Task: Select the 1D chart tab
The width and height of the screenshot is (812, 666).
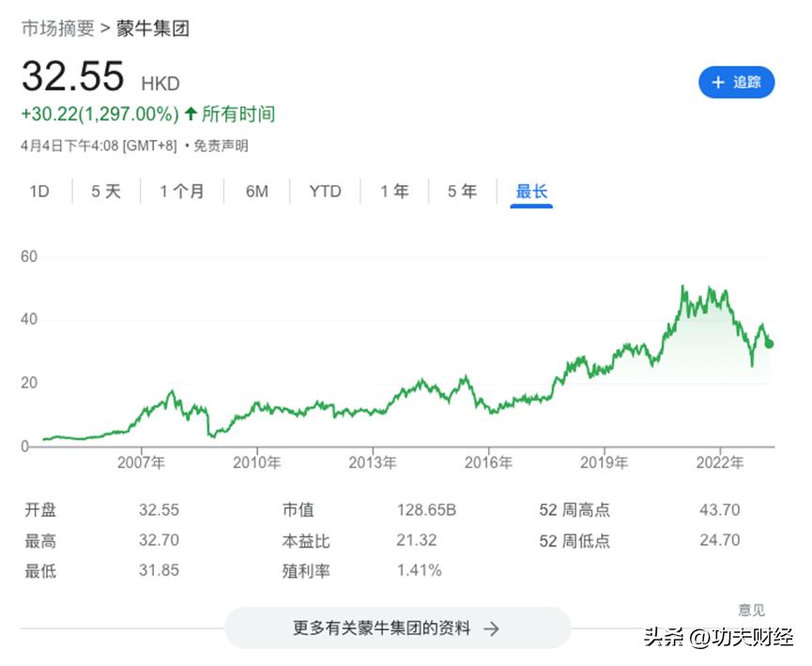Action: [38, 191]
